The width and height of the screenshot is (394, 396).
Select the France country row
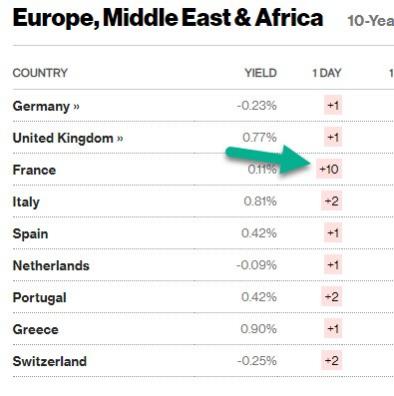click(x=203, y=170)
